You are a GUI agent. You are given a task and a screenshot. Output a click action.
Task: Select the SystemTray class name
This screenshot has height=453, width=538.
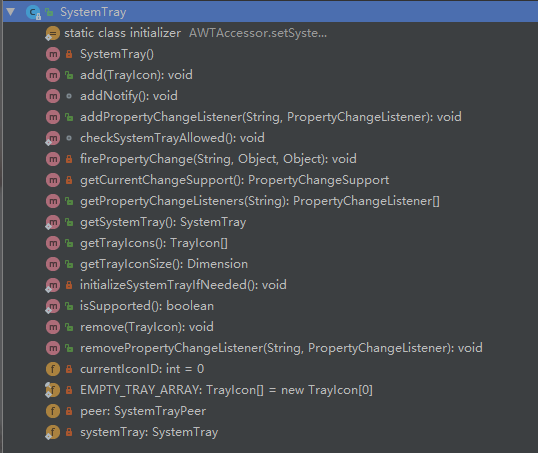click(x=93, y=12)
